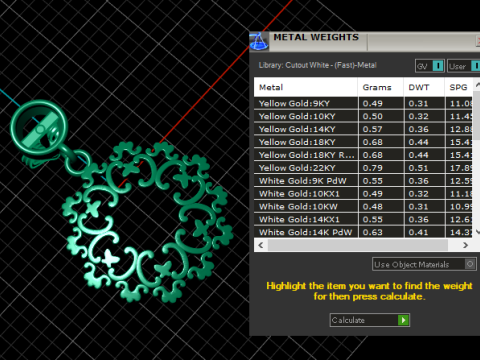Select the White Gold:14KX1 row
Image resolution: width=480 pixels, height=360 pixels.
click(x=363, y=219)
